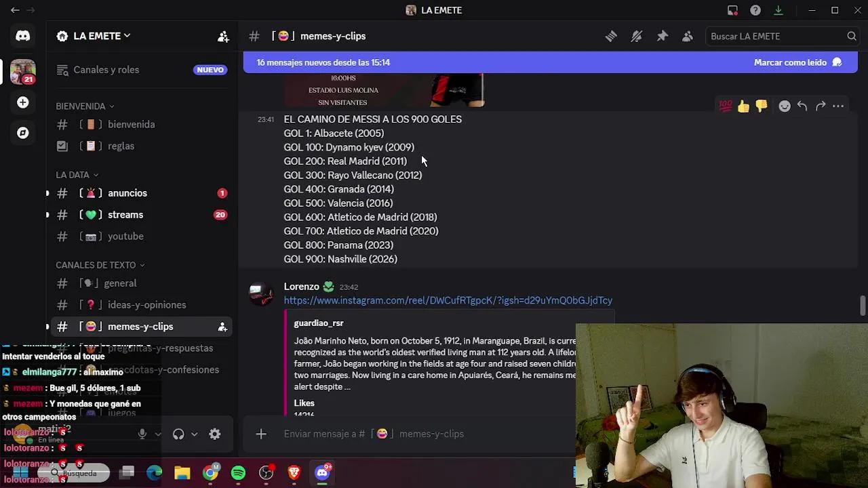Open the match poster image thumbnail
Image resolution: width=868 pixels, height=488 pixels.
pos(384,90)
